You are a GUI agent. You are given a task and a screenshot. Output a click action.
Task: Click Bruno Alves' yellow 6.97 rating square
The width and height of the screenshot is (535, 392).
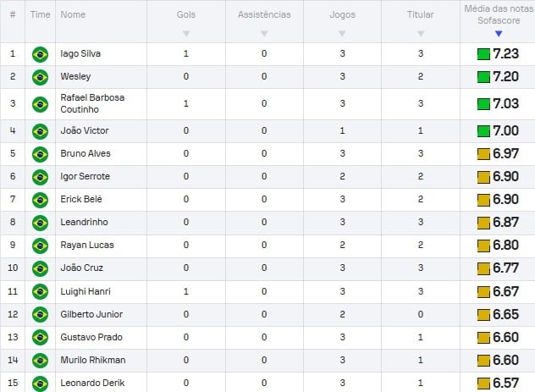click(x=483, y=154)
